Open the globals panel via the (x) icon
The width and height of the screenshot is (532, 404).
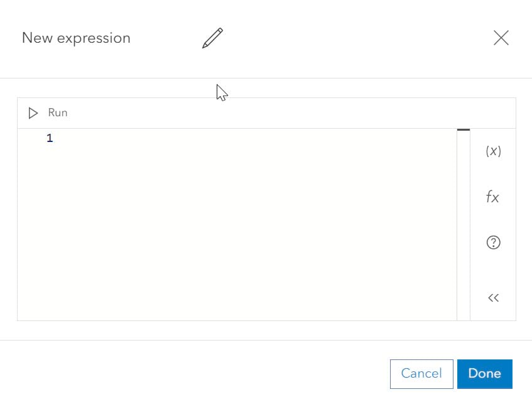click(493, 151)
